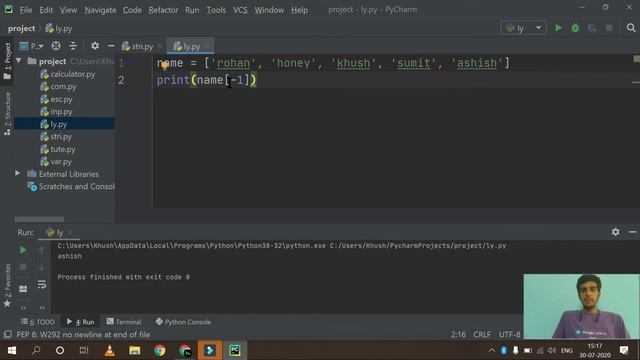Click UTF-8 encoding in status bar

click(510, 334)
